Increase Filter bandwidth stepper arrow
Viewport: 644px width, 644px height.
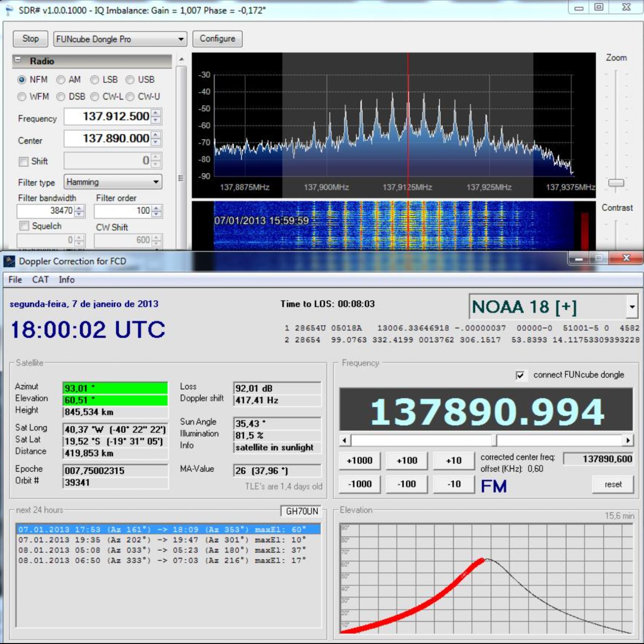pos(80,208)
